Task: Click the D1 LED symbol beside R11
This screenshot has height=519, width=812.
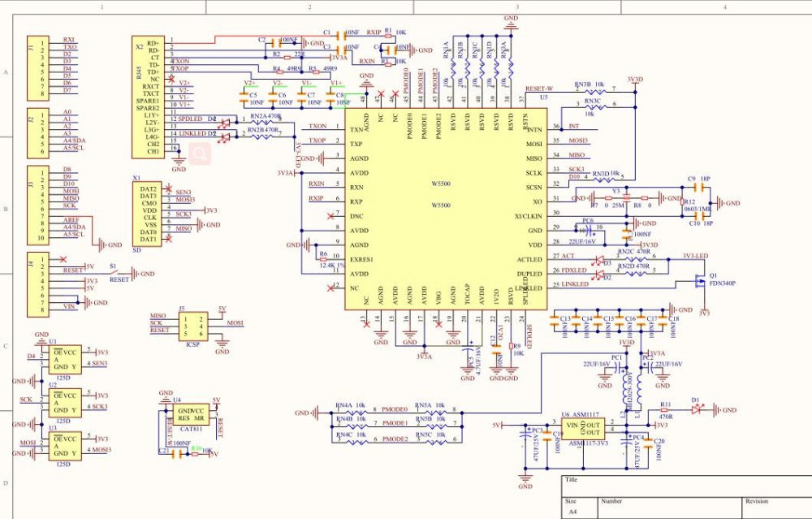Action: [x=695, y=410]
